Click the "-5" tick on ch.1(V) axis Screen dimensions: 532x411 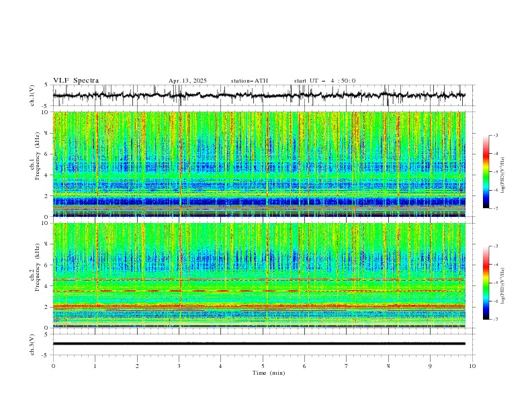coord(46,106)
